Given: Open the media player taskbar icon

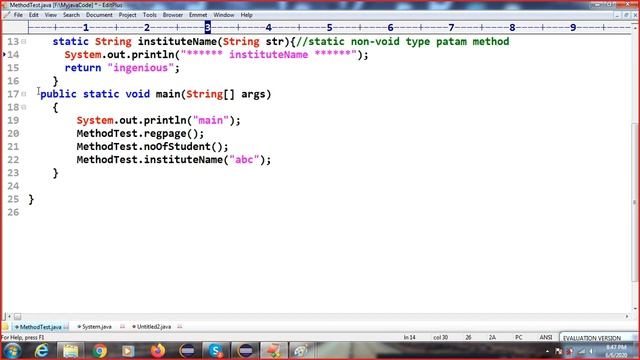Looking at the screenshot, I should pos(128,351).
